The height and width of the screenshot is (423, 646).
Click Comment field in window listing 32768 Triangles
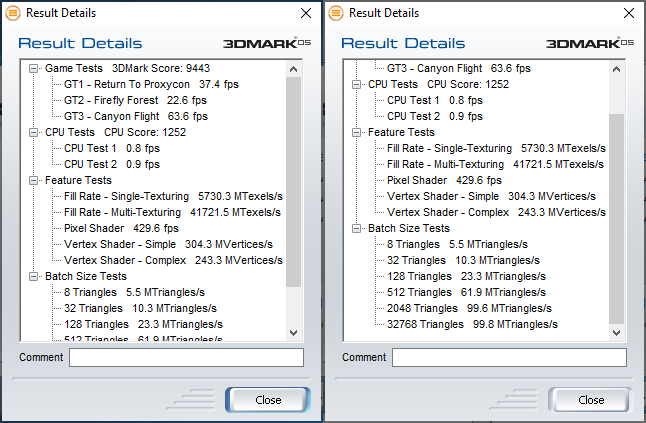click(x=509, y=358)
